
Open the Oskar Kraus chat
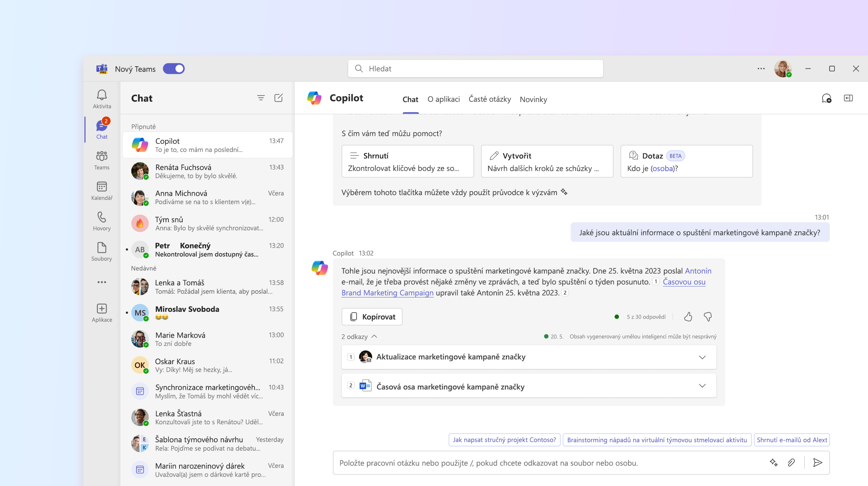(x=207, y=365)
